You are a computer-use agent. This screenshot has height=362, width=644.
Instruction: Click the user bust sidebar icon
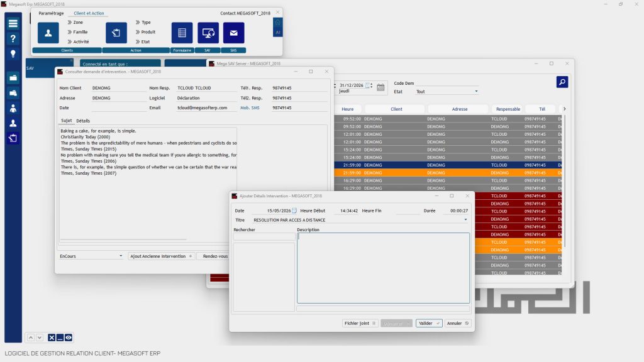(13, 123)
